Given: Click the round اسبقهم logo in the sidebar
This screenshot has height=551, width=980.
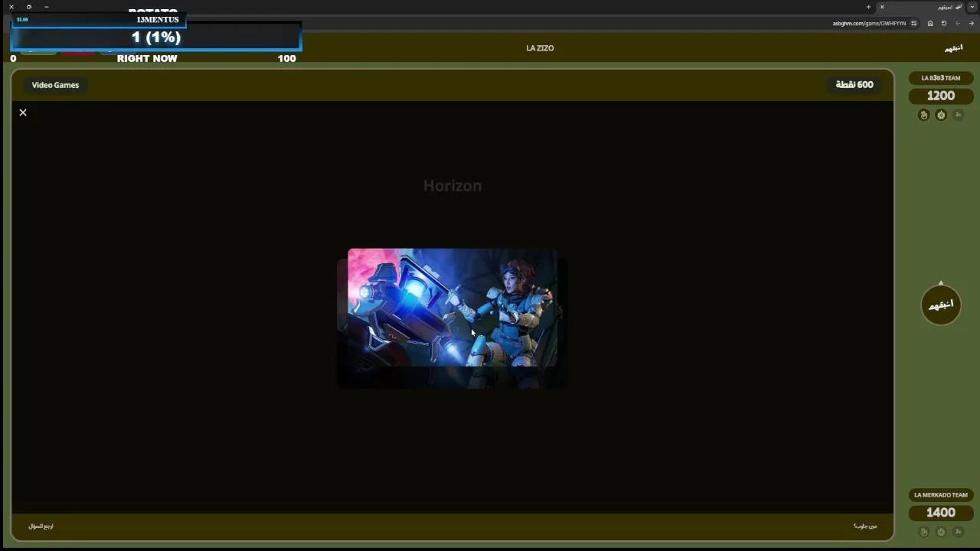Looking at the screenshot, I should 941,305.
